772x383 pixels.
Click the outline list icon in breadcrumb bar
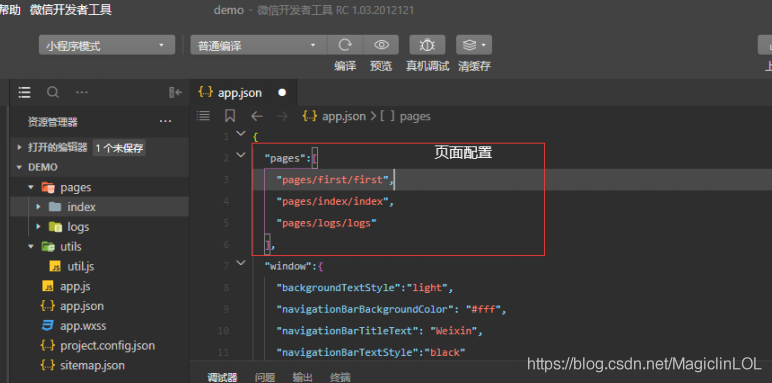tap(203, 116)
